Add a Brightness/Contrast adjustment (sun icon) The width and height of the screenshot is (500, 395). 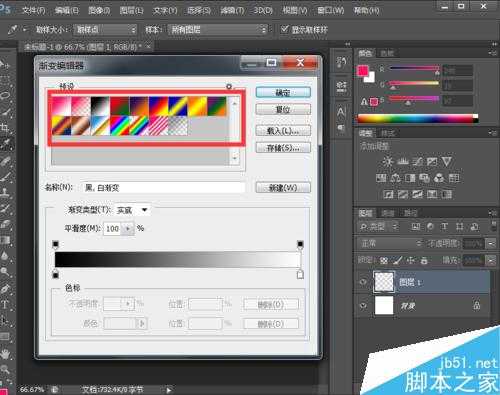click(388, 162)
